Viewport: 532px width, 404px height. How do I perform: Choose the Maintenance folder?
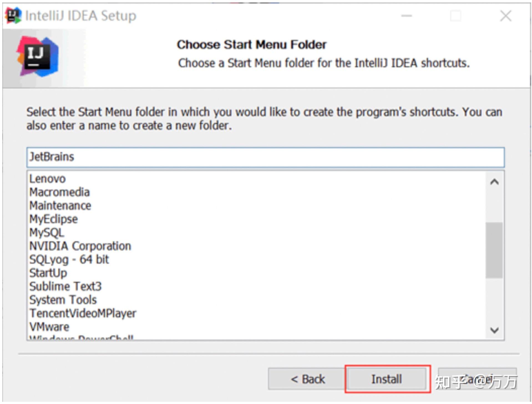[x=60, y=206]
